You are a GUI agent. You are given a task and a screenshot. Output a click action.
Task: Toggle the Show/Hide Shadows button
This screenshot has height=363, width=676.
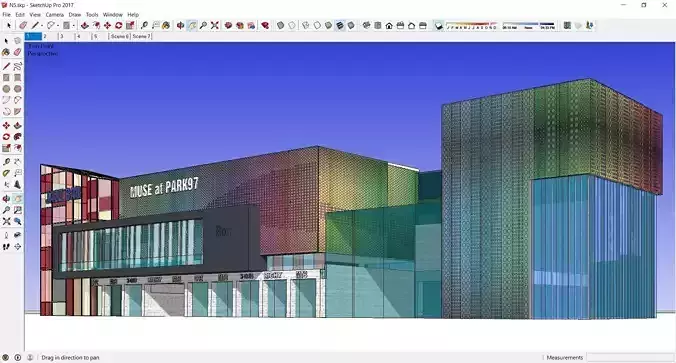point(438,26)
